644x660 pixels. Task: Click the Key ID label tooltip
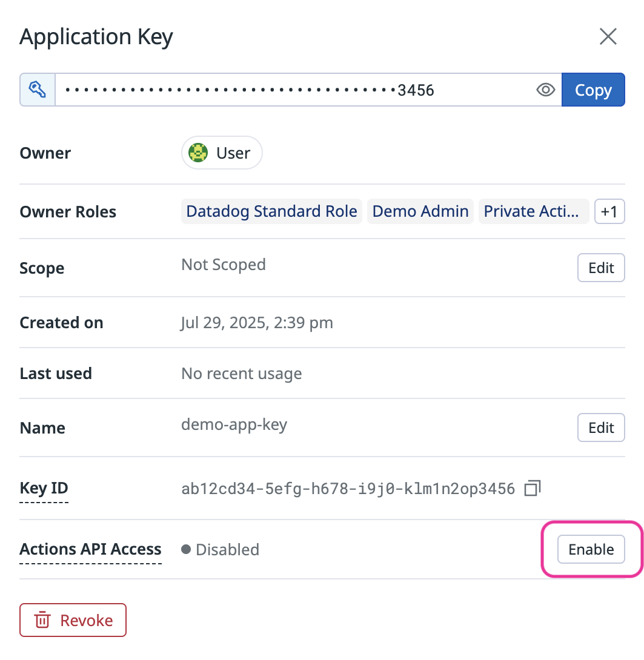tap(44, 488)
